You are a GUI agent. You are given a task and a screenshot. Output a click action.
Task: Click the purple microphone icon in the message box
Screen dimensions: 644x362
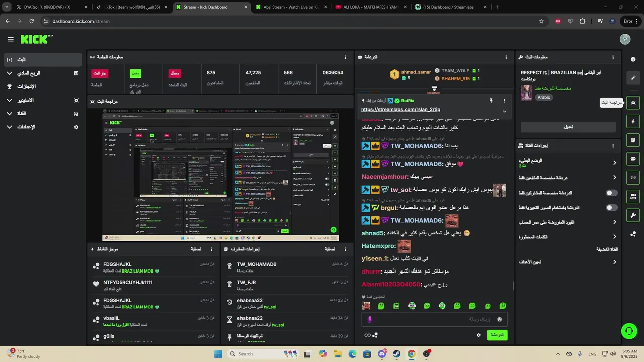click(370, 319)
